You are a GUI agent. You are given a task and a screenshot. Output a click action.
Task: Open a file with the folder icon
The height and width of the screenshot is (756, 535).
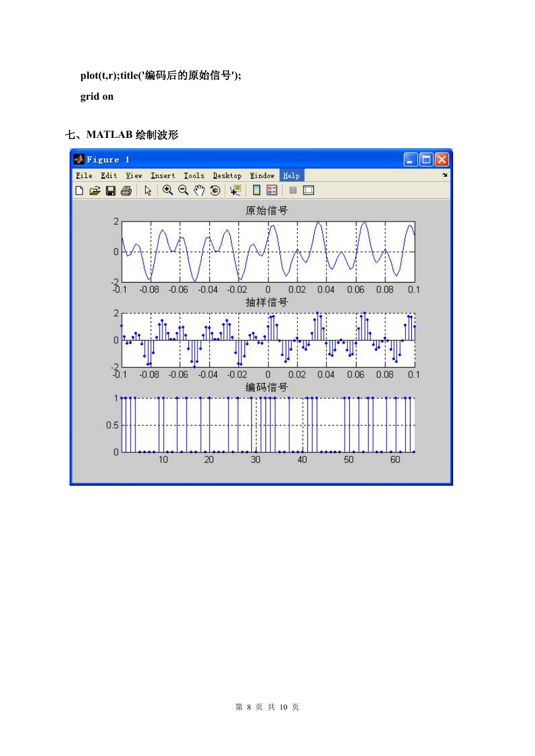tap(95, 191)
